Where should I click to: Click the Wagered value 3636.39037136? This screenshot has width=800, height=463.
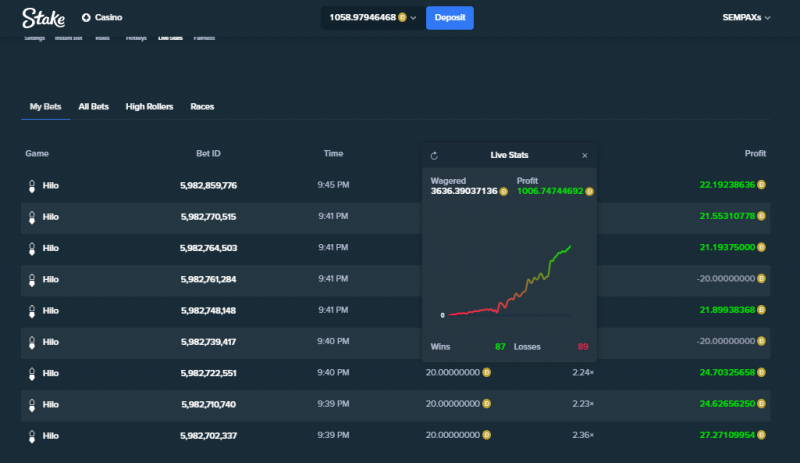tap(464, 191)
